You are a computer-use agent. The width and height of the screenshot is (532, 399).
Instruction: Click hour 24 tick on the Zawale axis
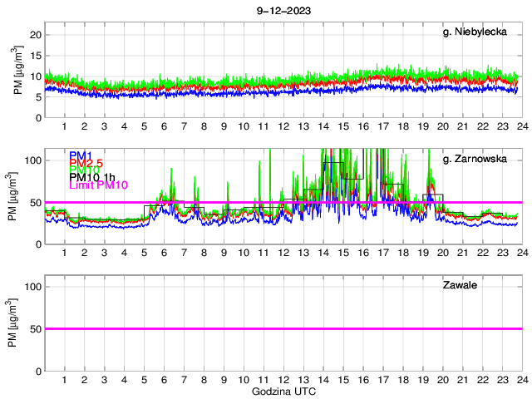coord(521,380)
